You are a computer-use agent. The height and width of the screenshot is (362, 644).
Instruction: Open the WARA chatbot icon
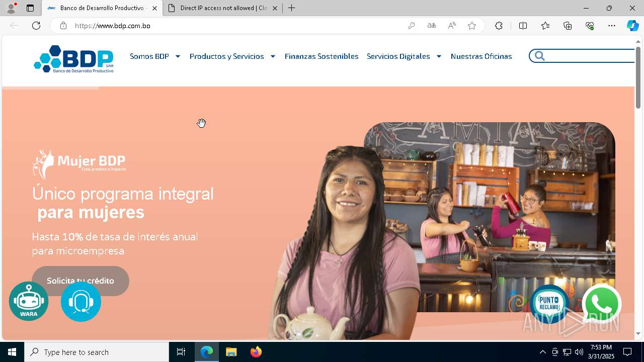pos(29,301)
